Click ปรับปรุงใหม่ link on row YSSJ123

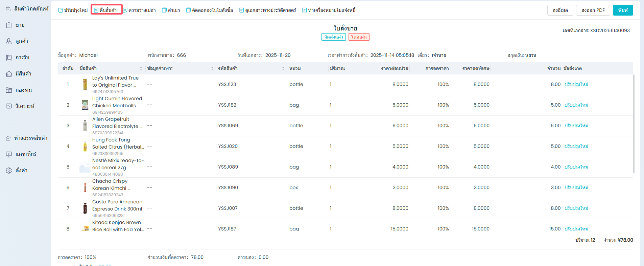tap(576, 84)
